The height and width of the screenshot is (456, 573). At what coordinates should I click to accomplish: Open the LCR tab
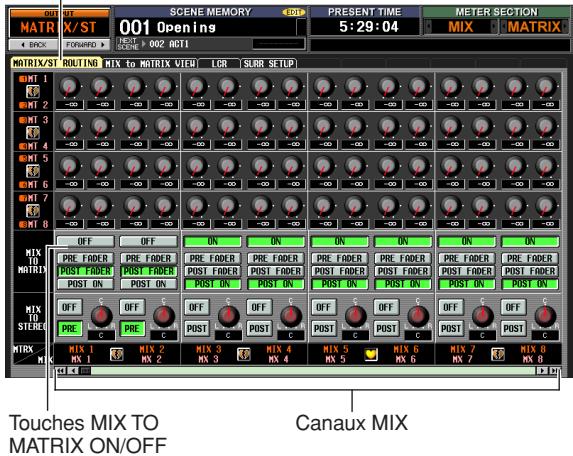[x=219, y=64]
